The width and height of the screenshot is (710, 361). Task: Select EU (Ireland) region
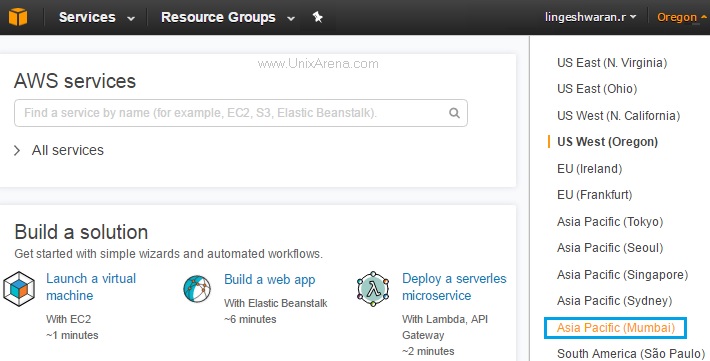[590, 168]
